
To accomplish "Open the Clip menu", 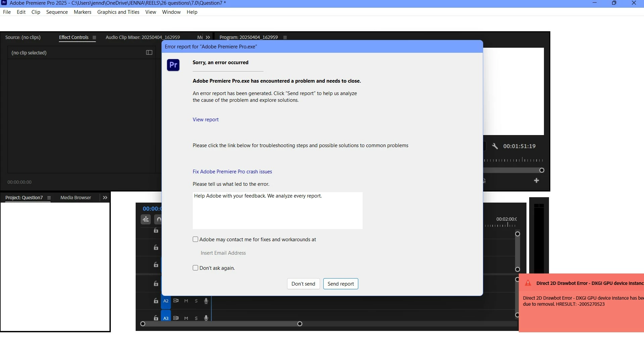I will coord(36,12).
